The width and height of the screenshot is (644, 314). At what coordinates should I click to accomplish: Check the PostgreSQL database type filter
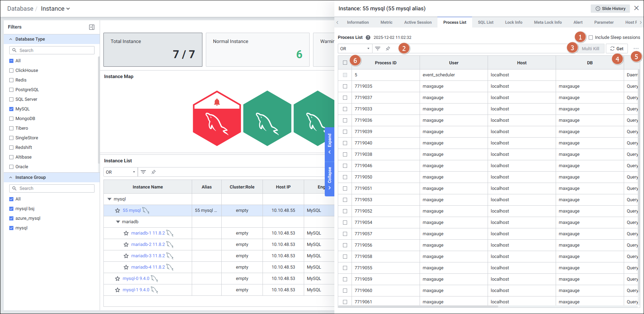click(x=11, y=90)
